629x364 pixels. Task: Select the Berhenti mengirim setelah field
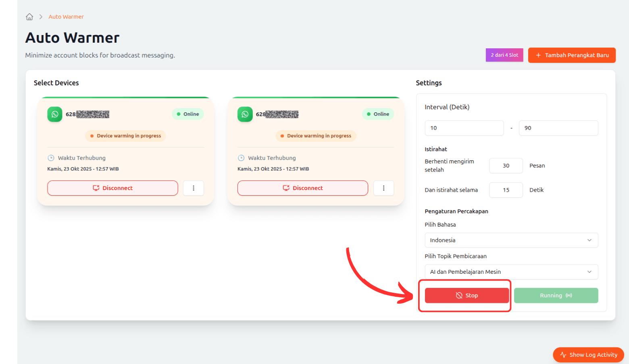(x=506, y=165)
